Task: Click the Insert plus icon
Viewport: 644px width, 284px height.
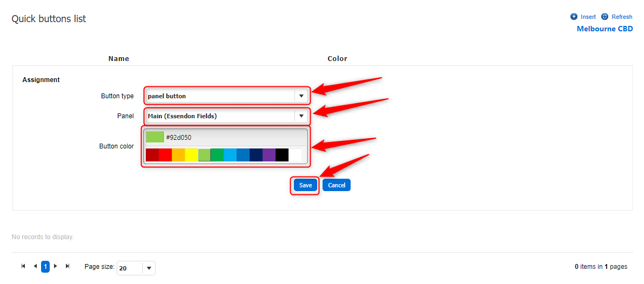Action: click(574, 17)
